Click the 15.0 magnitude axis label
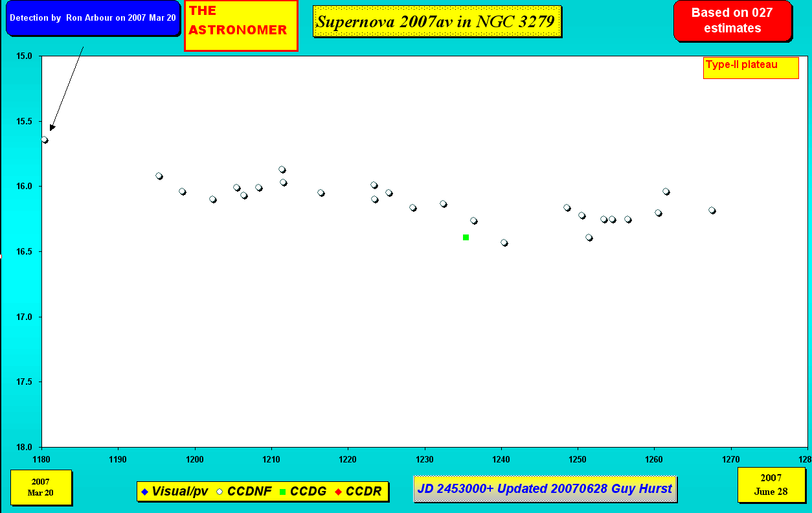 pos(24,56)
